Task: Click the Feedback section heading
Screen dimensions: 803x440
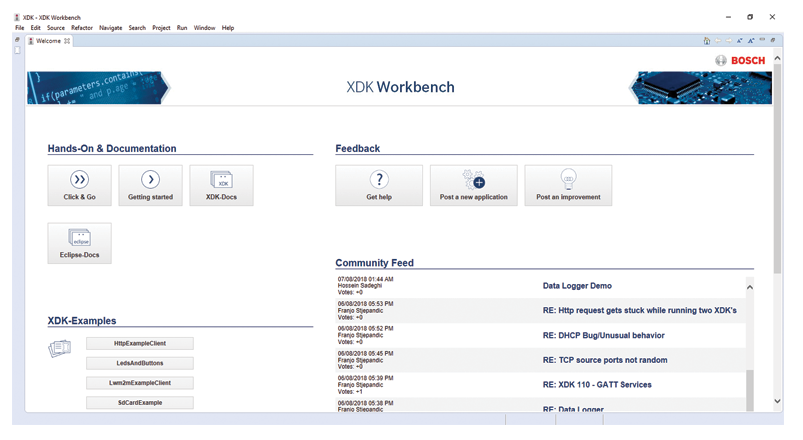Action: coord(357,149)
